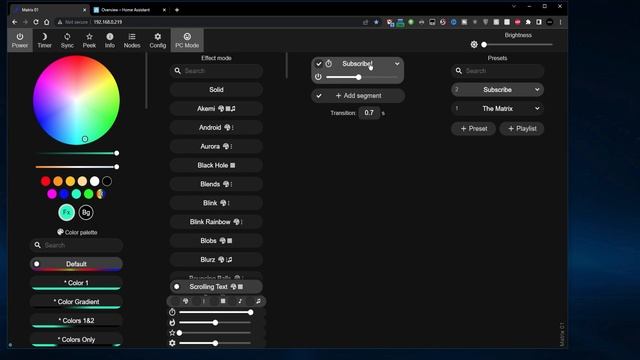Toggle the Sync button

pos(67,40)
